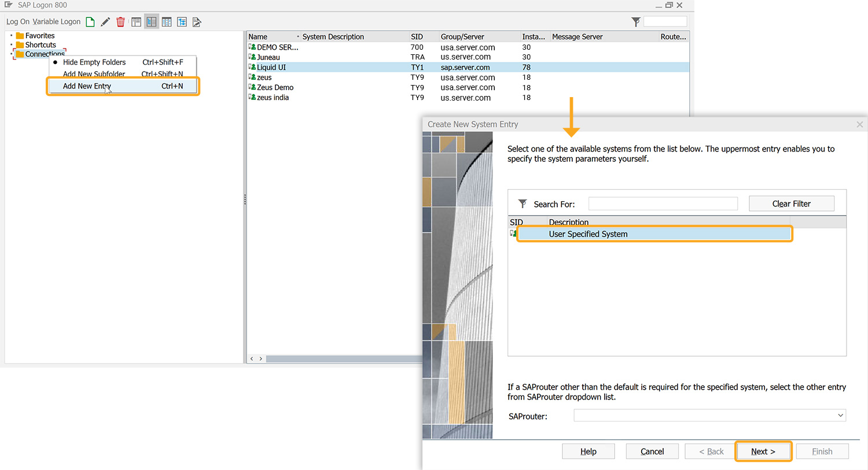
Task: Click the Connections folder icon
Action: coord(20,54)
